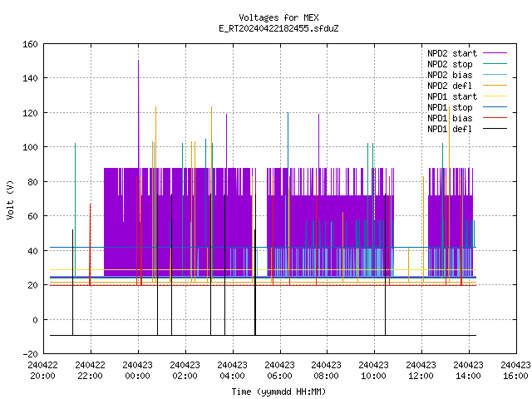Click the 'Time (yymmdd HH:MM)' x-axis label

[278, 392]
